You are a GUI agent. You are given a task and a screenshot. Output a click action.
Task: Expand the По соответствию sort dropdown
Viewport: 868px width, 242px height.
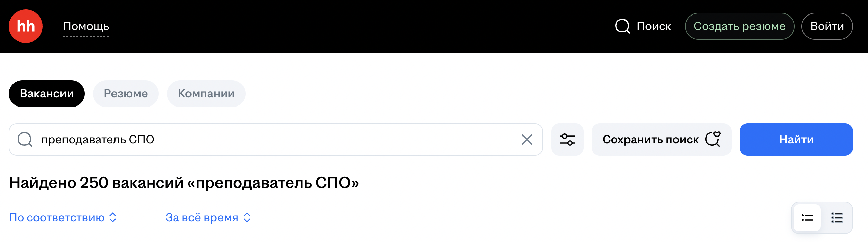(63, 218)
